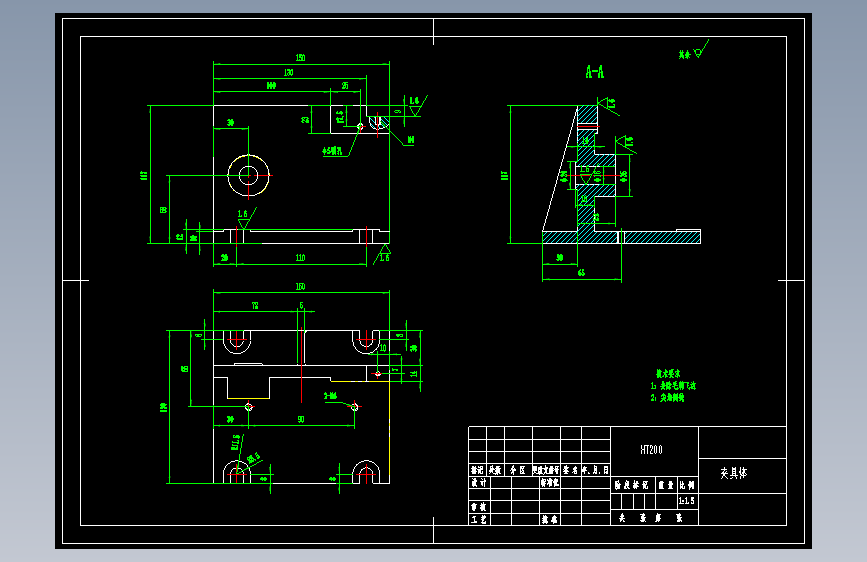Image resolution: width=867 pixels, height=562 pixels.
Task: Click the 72 dimension in the lower view
Action: [255, 305]
